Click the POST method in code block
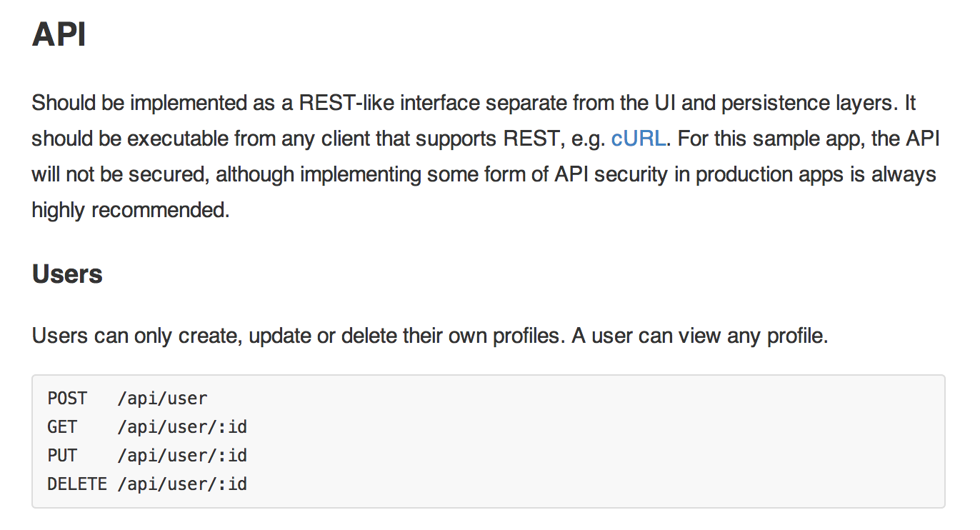 (67, 399)
